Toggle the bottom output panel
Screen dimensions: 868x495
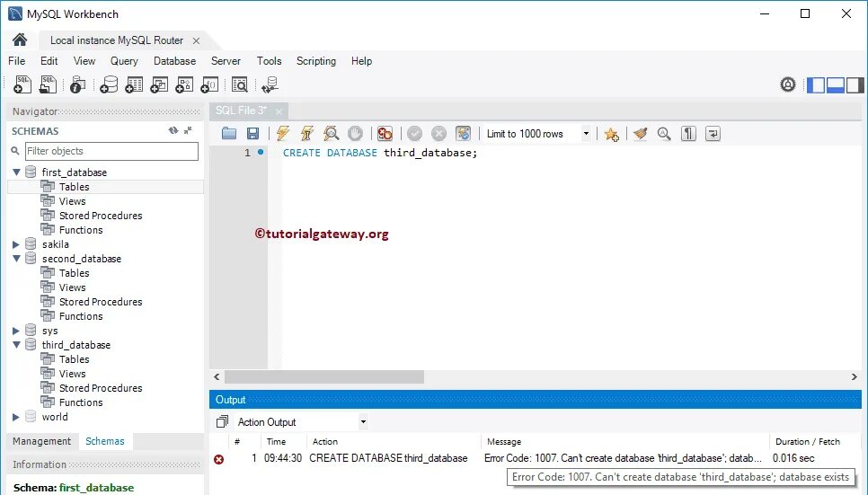pyautogui.click(x=836, y=85)
